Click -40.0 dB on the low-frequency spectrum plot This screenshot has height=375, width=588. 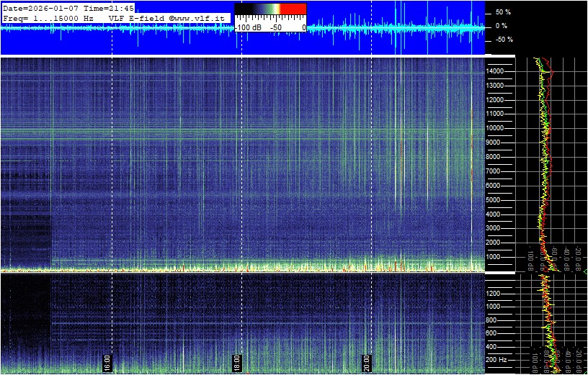coord(566,359)
